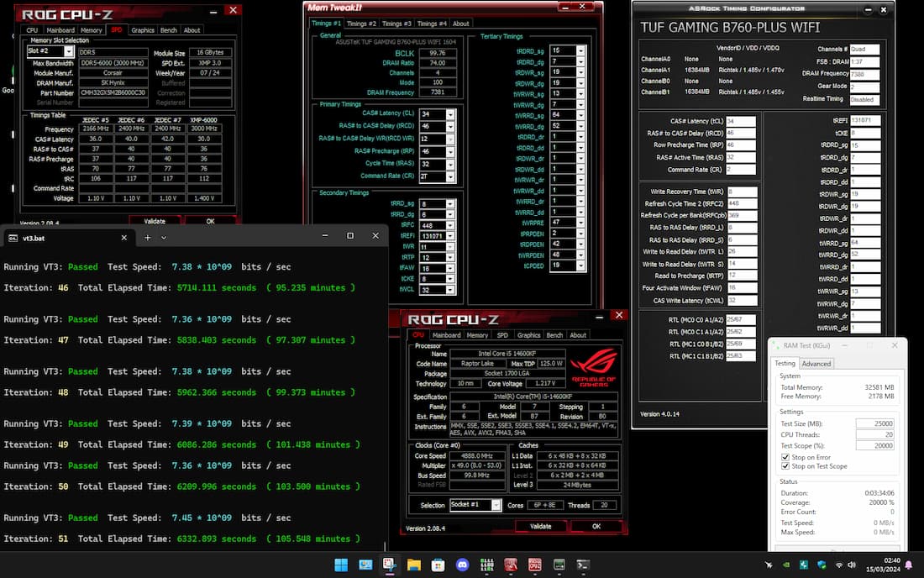Click OK in SPD CPU-Z window
Viewport: 924px width, 578px height.
click(210, 221)
